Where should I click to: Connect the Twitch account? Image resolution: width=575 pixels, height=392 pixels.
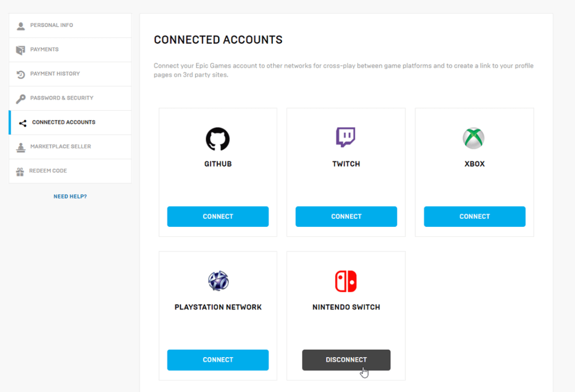tap(346, 216)
